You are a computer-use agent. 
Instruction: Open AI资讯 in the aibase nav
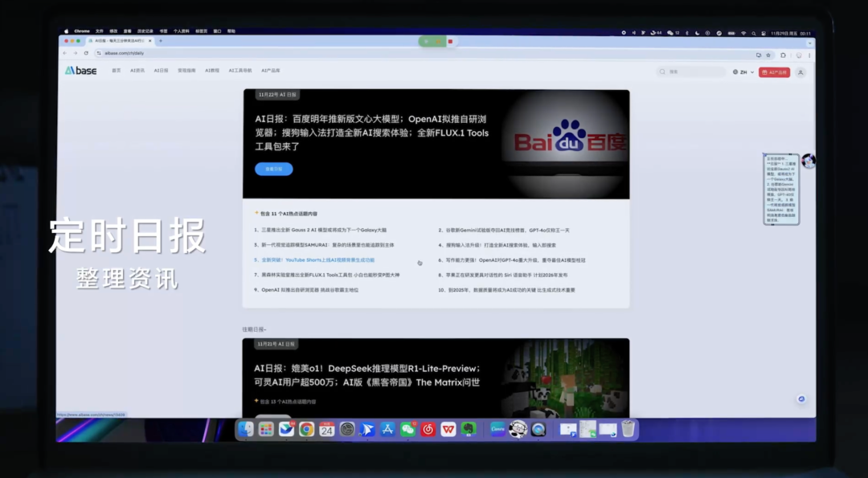[137, 71]
